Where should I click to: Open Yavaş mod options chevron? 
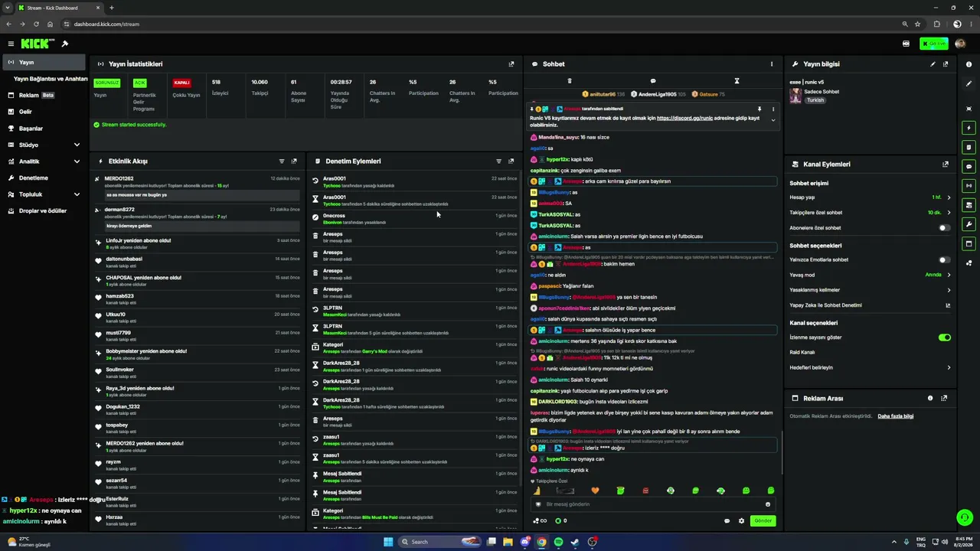[x=949, y=275]
